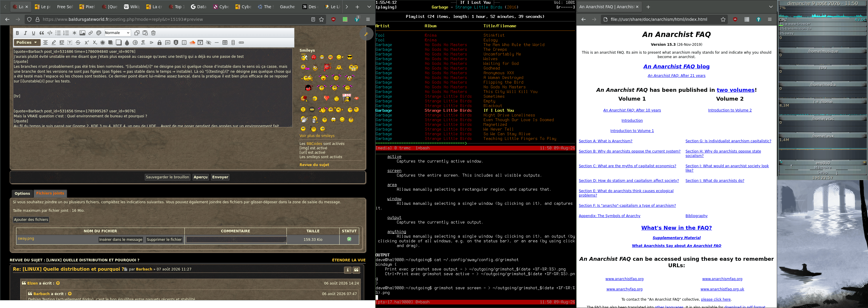Click Supprimer le fichier for sway.png
Screen dimensions: 868x308
coord(165,240)
